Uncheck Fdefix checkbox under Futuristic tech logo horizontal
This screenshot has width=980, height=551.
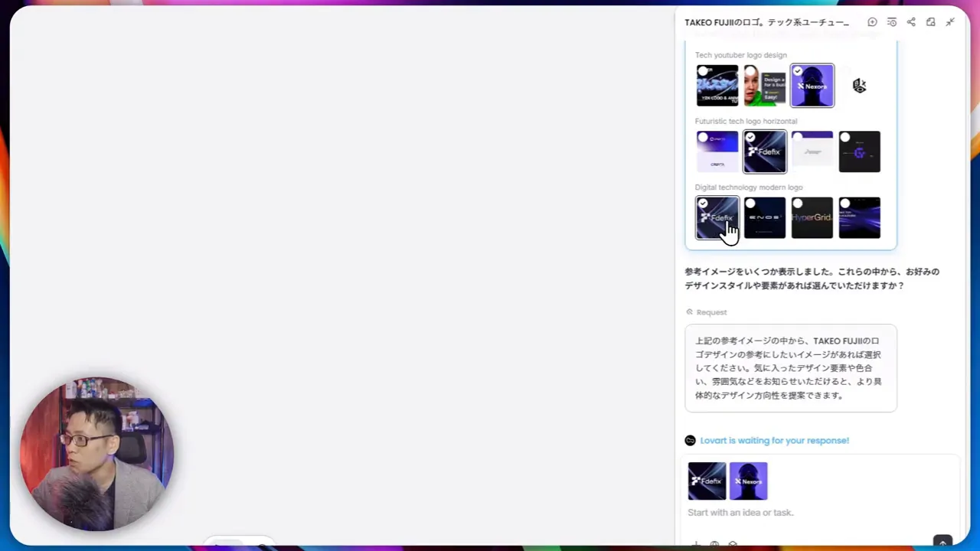(x=750, y=138)
